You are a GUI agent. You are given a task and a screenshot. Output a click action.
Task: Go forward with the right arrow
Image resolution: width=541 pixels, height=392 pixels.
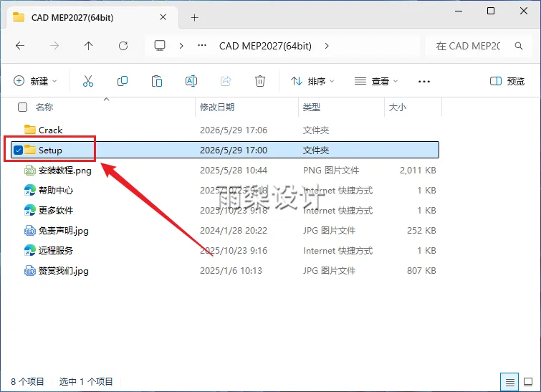coord(54,46)
